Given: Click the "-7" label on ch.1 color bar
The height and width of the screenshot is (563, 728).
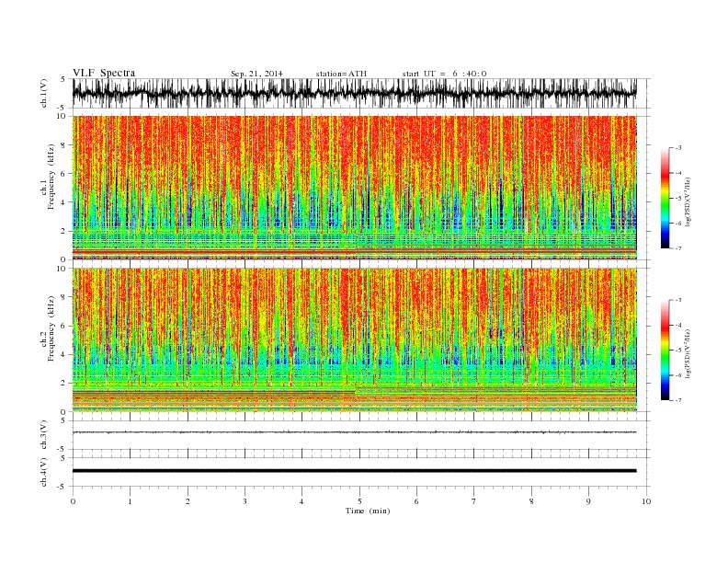Looking at the screenshot, I should click(678, 248).
